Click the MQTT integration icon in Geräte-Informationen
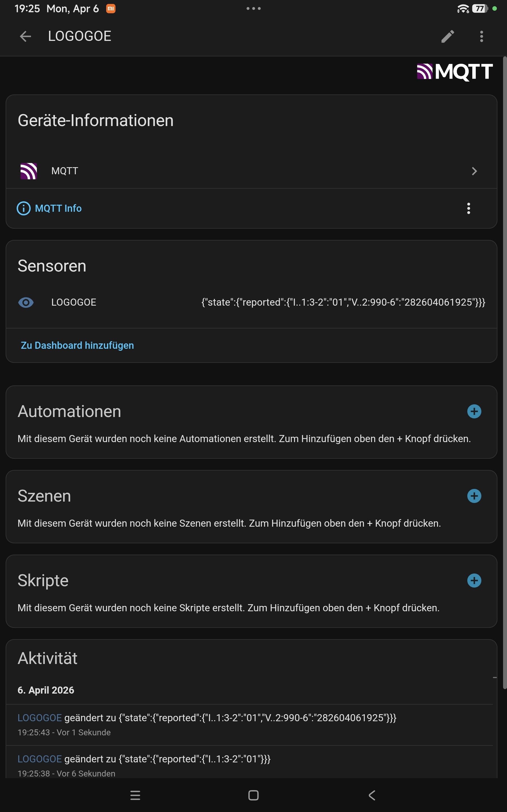507x812 pixels. [x=29, y=171]
